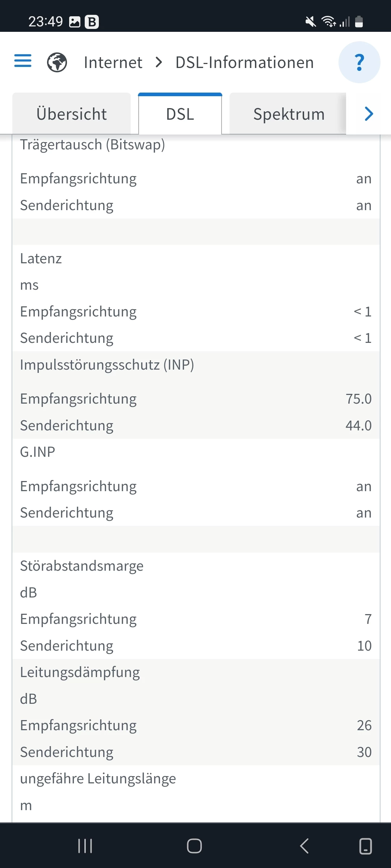Open the help question mark button
This screenshot has height=868, width=391.
[359, 62]
